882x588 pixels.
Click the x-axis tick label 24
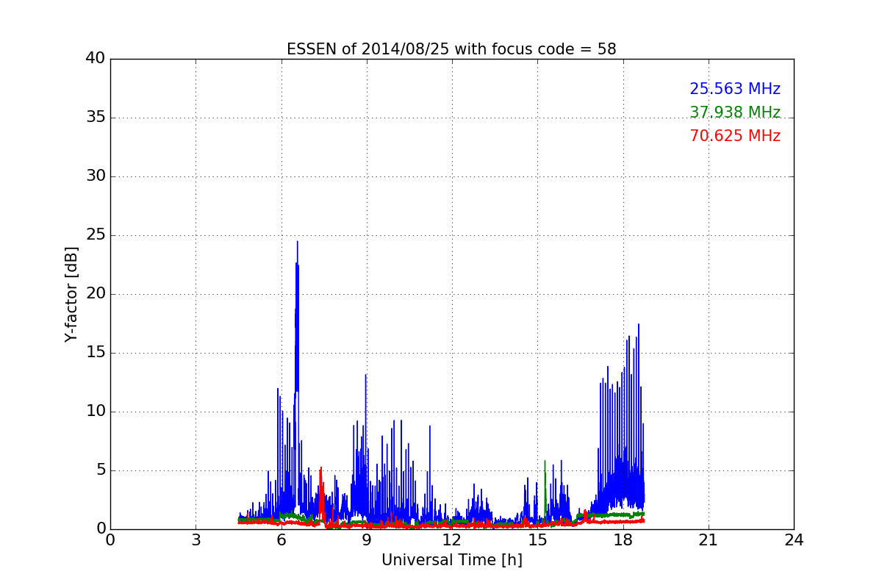(x=794, y=540)
